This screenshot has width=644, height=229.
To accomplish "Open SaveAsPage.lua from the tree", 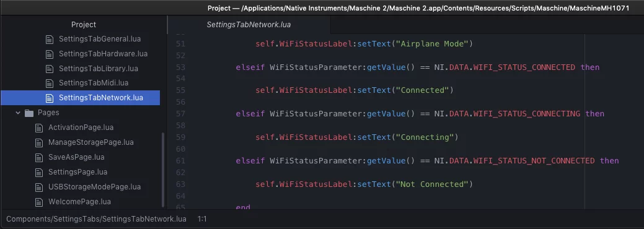I will tap(76, 157).
